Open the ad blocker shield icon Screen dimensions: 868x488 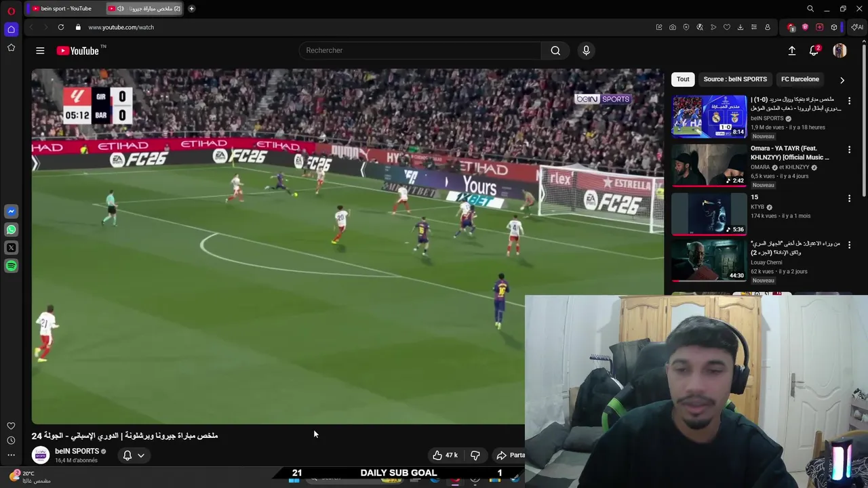686,27
